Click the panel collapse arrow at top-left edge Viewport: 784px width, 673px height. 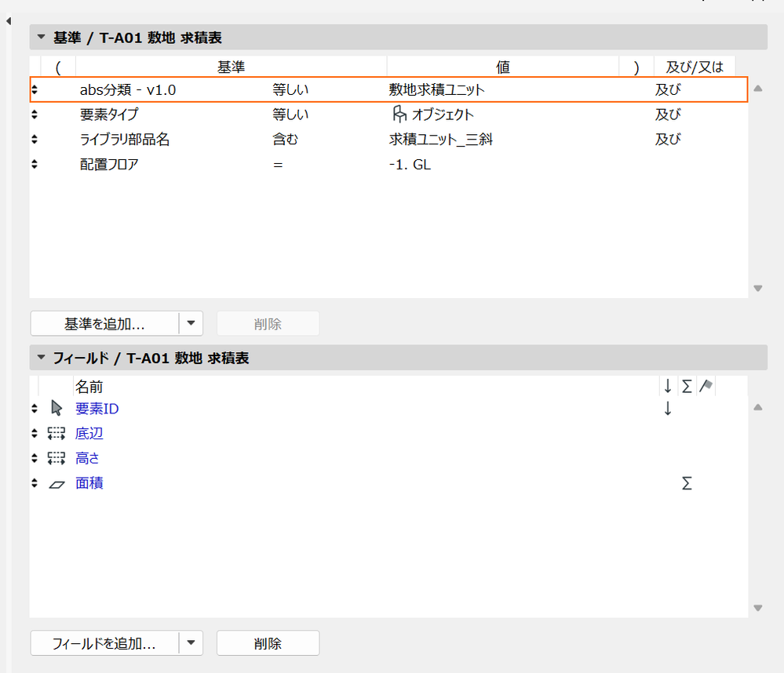pyautogui.click(x=9, y=20)
